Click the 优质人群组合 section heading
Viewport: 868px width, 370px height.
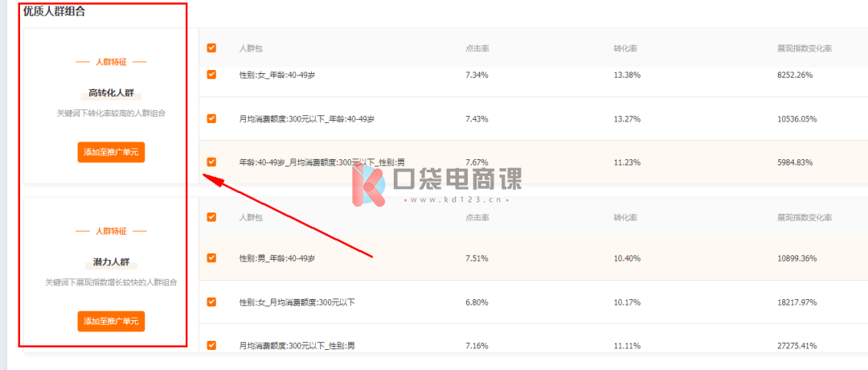click(55, 11)
